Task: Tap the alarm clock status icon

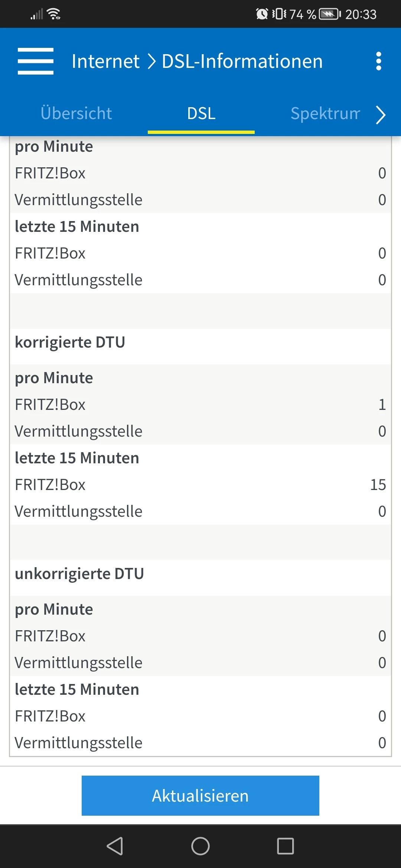Action: pyautogui.click(x=262, y=14)
